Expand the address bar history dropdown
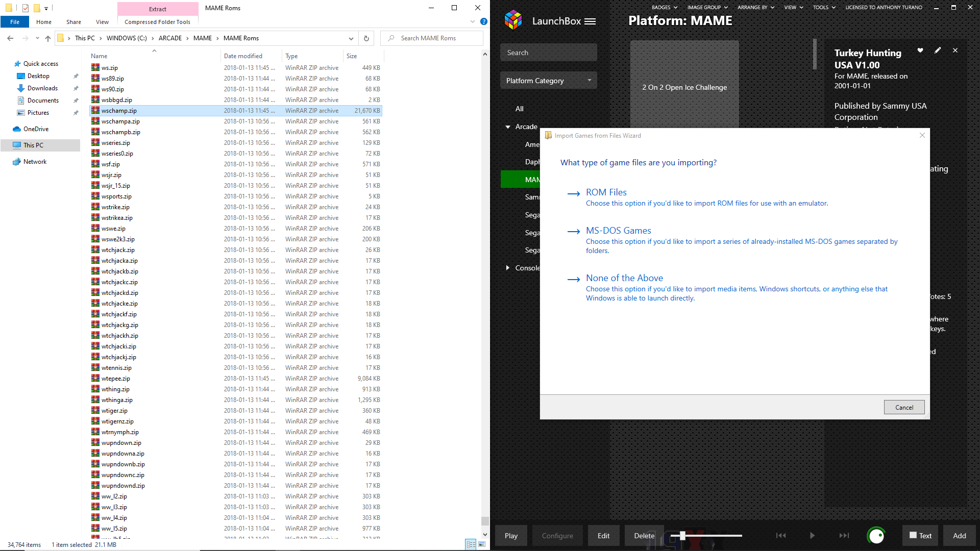The height and width of the screenshot is (551, 980). pyautogui.click(x=351, y=38)
